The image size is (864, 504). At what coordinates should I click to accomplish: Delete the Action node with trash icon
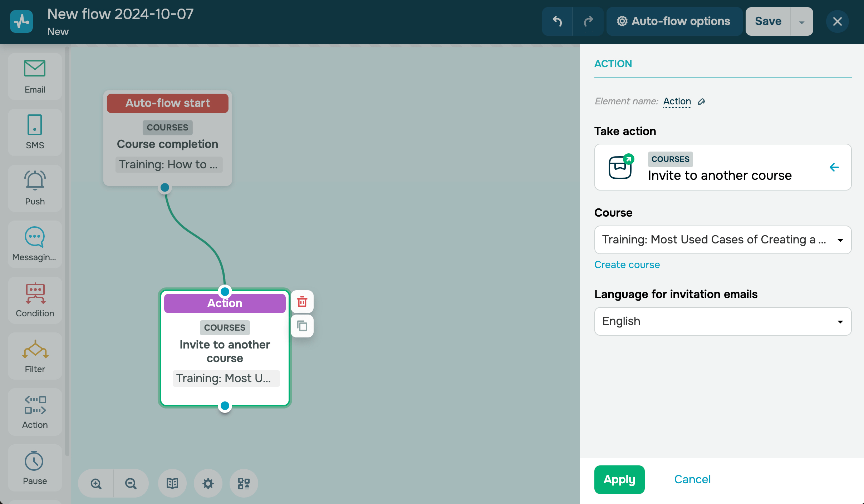tap(302, 302)
